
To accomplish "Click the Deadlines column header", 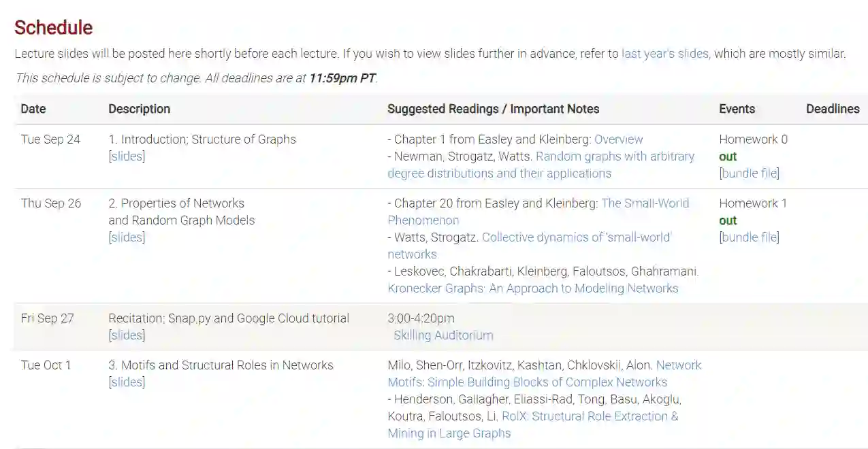I will (832, 109).
